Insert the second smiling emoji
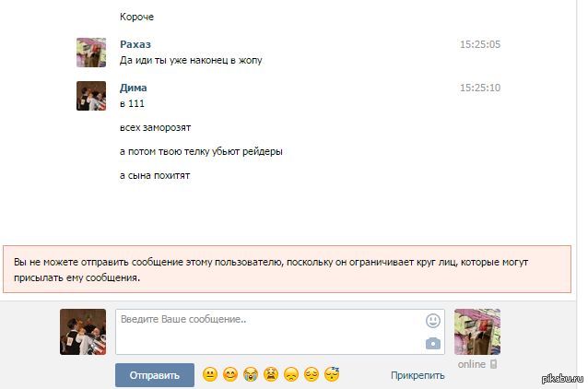 [229, 374]
